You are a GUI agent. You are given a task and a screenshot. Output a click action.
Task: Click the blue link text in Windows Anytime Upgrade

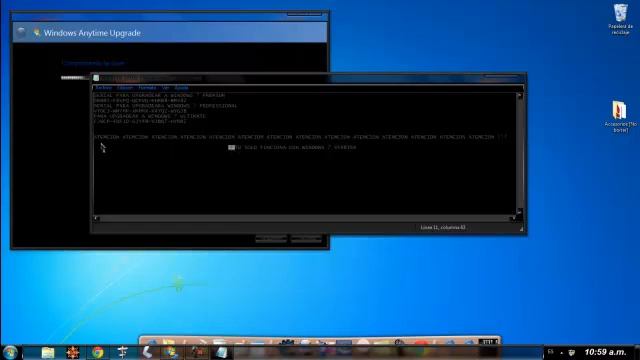(x=94, y=63)
